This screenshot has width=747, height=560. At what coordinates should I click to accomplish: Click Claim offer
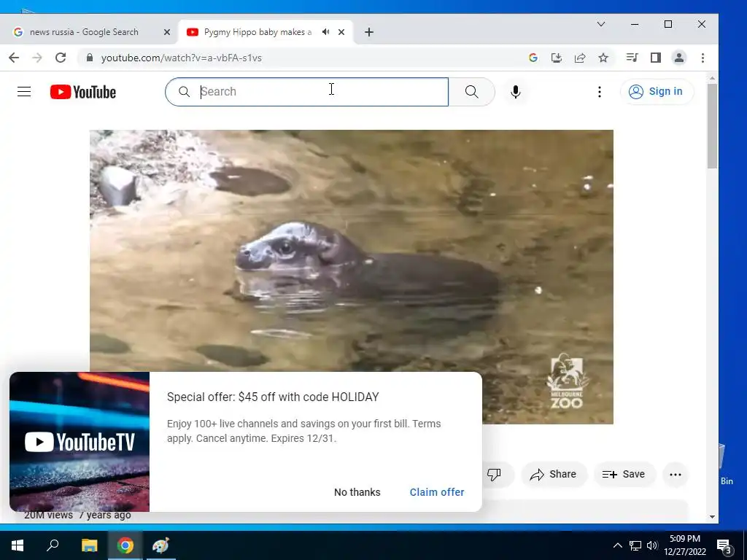tap(437, 492)
